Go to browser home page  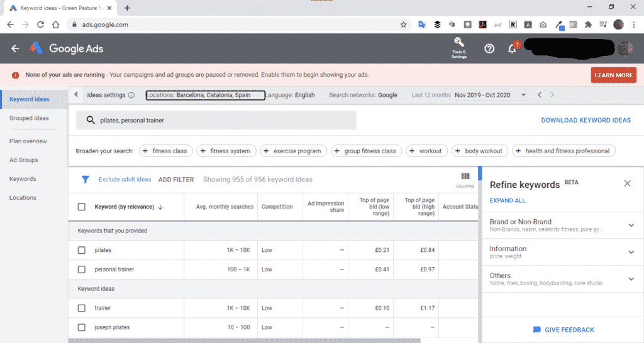coord(55,24)
